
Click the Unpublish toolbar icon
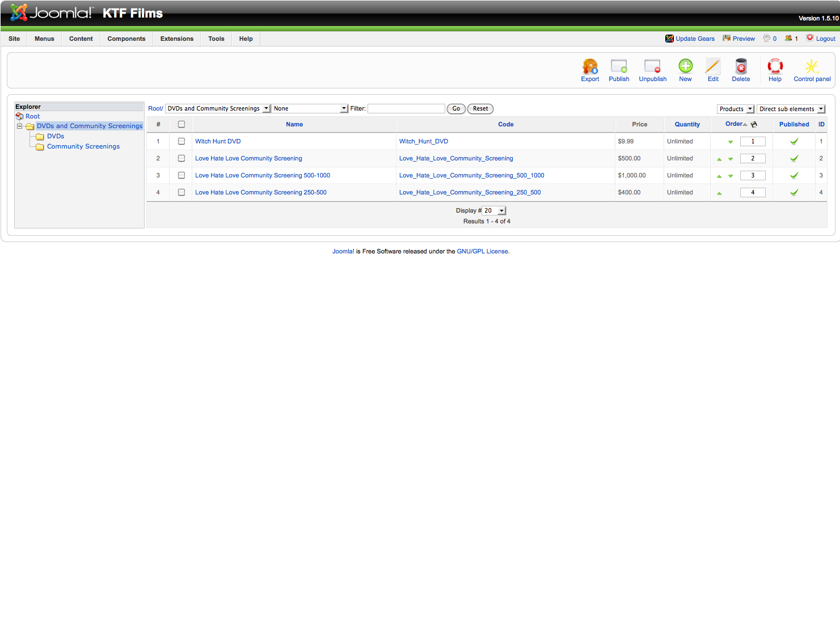click(x=652, y=67)
